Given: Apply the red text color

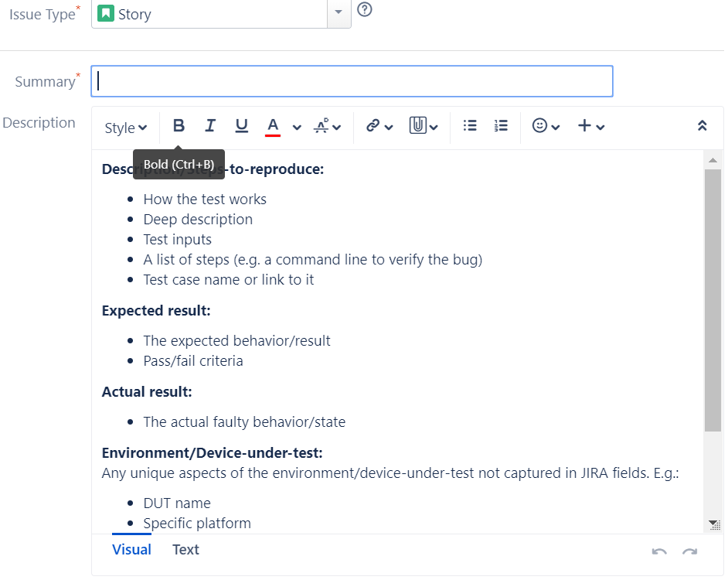Looking at the screenshot, I should pyautogui.click(x=273, y=127).
